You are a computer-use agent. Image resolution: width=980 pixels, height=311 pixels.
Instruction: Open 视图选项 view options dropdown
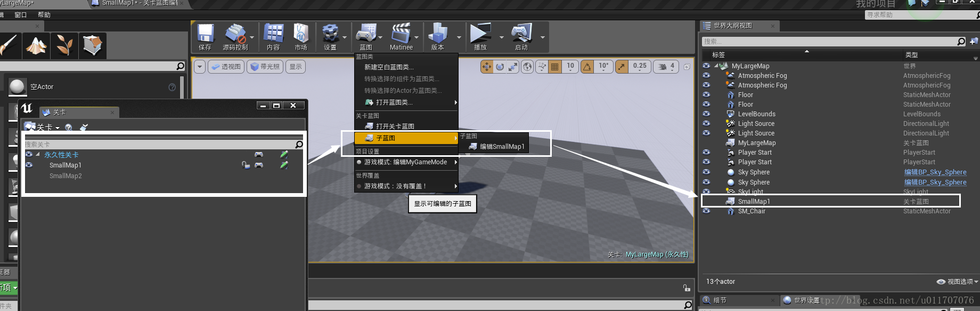(x=958, y=282)
